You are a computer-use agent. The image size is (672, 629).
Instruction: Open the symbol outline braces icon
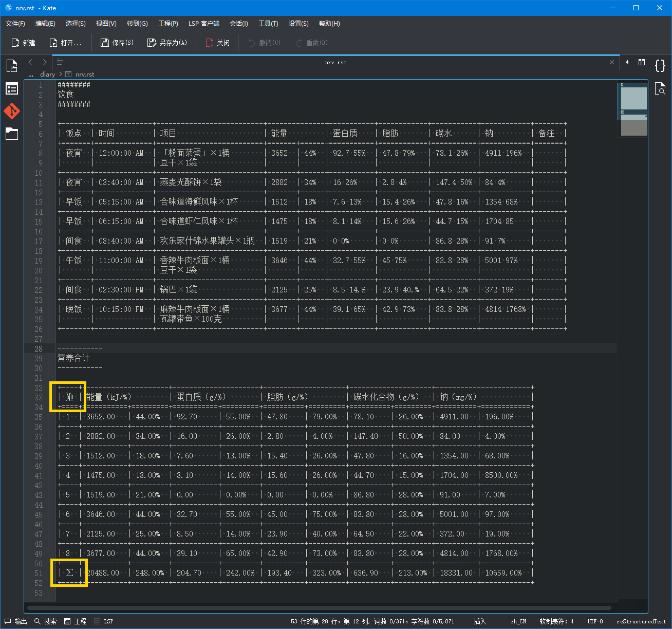(x=660, y=65)
